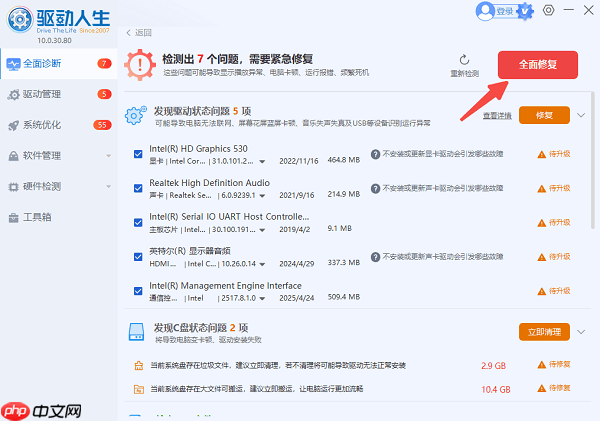Uncheck 英特尔(R) 显示器音频 checkbox
Image resolution: width=600 pixels, height=421 pixels.
[138, 257]
